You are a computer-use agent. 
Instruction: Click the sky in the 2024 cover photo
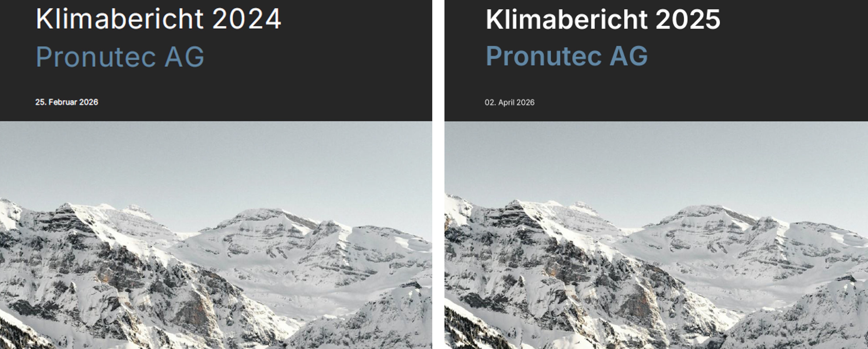point(216,158)
